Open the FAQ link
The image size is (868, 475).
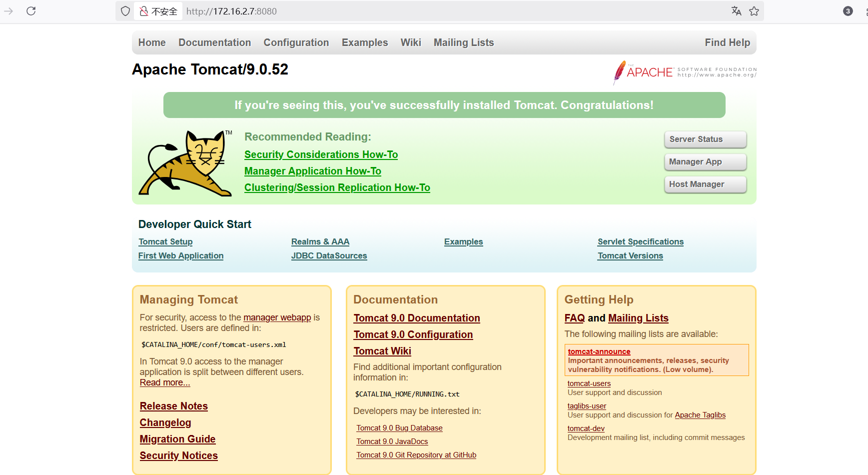[x=575, y=318]
